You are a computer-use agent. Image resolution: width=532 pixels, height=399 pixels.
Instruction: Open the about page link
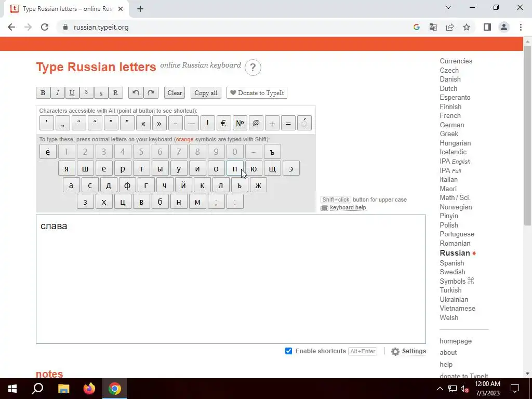point(448,353)
